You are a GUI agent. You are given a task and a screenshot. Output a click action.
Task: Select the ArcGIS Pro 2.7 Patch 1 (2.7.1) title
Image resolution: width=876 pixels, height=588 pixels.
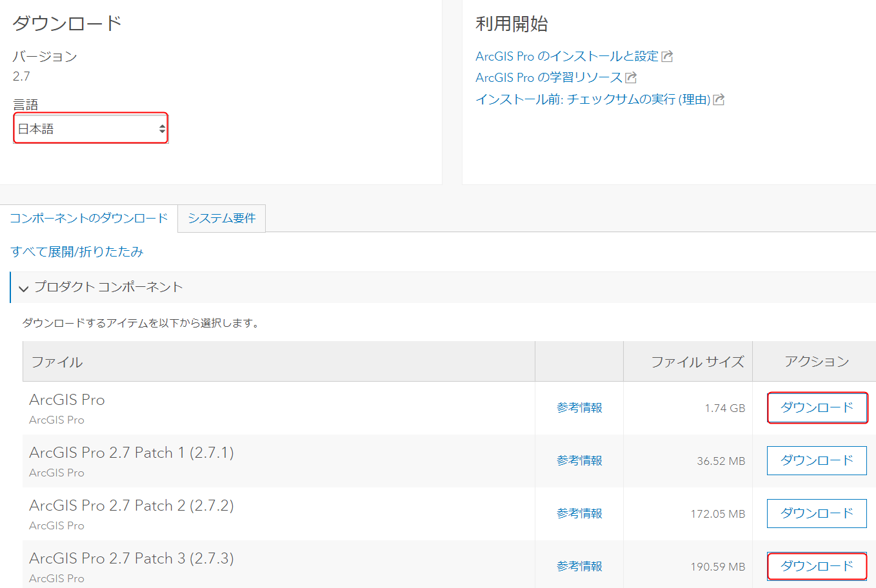(x=132, y=453)
